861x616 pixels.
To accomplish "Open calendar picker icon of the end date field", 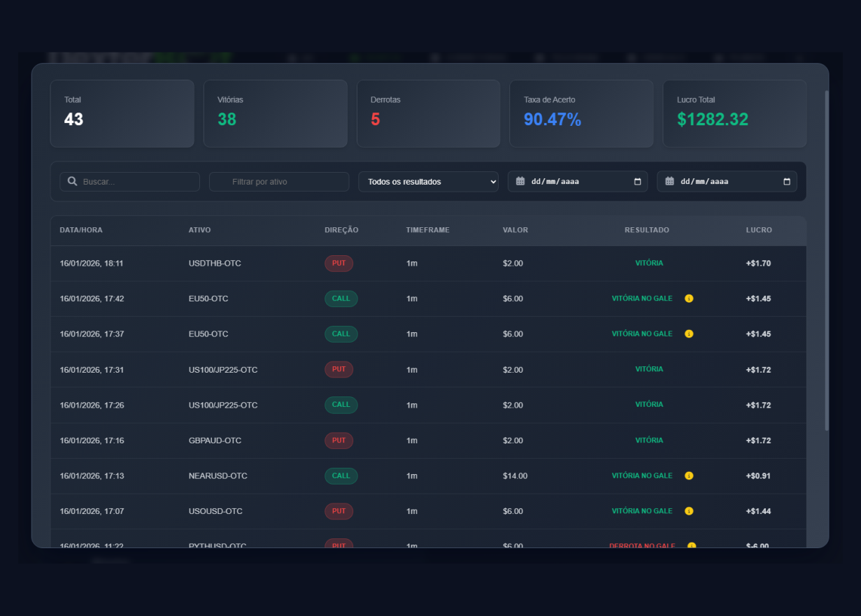I will (787, 182).
